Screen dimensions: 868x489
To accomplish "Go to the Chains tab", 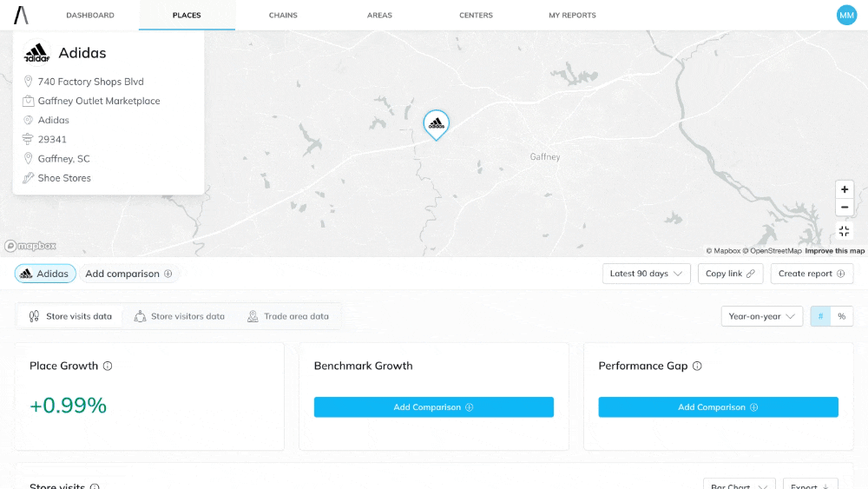I will [x=283, y=16].
